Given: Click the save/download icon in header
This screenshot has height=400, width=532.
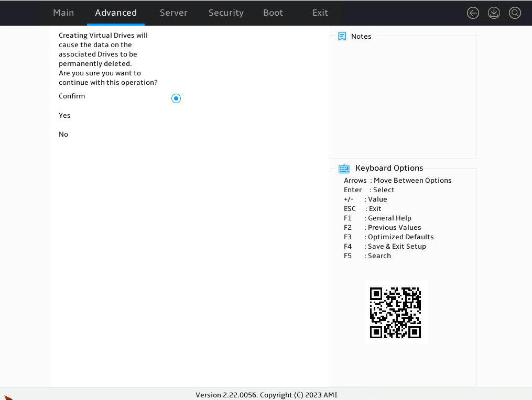Looking at the screenshot, I should 494,13.
